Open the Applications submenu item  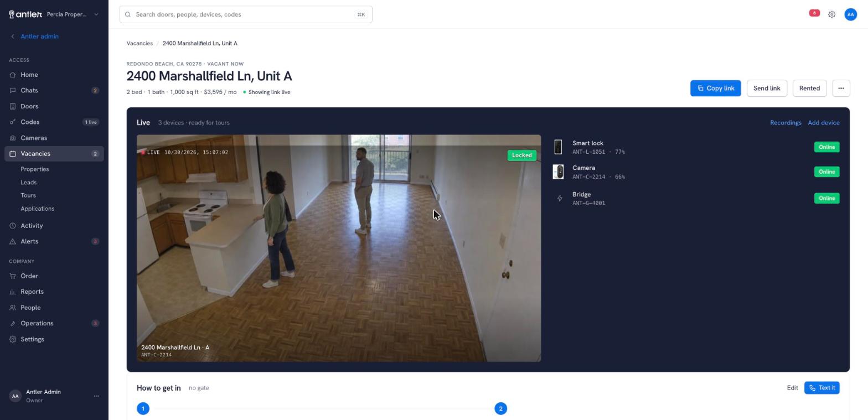[x=38, y=209]
